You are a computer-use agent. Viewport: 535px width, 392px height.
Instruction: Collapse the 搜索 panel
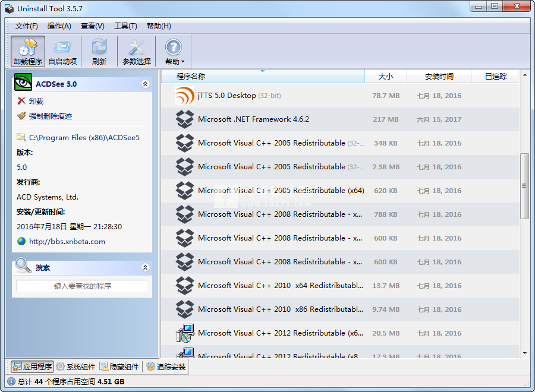coord(146,267)
